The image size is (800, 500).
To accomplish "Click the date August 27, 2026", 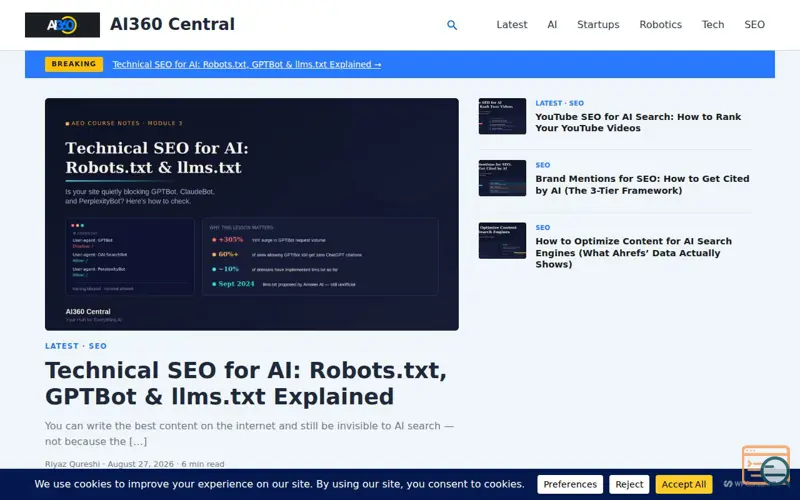I will point(140,464).
